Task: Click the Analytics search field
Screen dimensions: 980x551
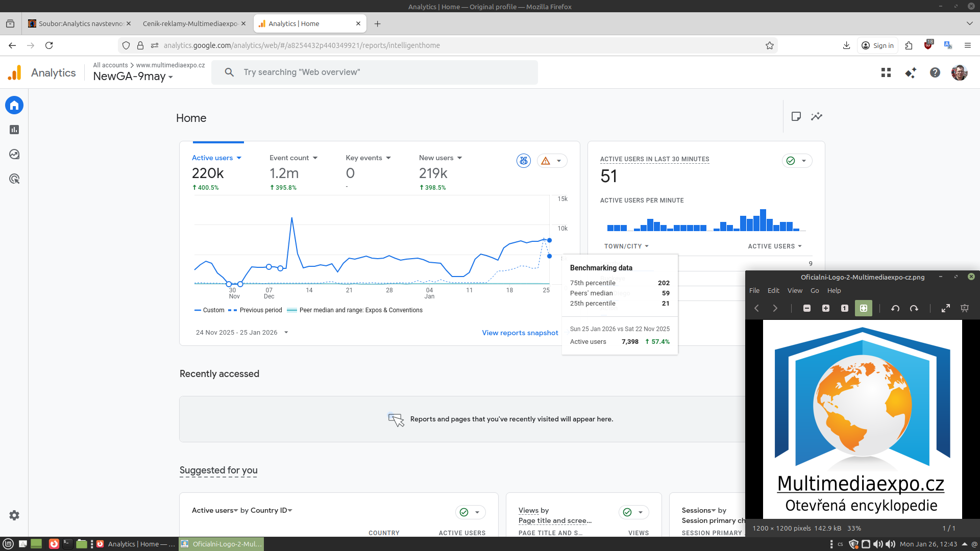Action: coord(375,72)
